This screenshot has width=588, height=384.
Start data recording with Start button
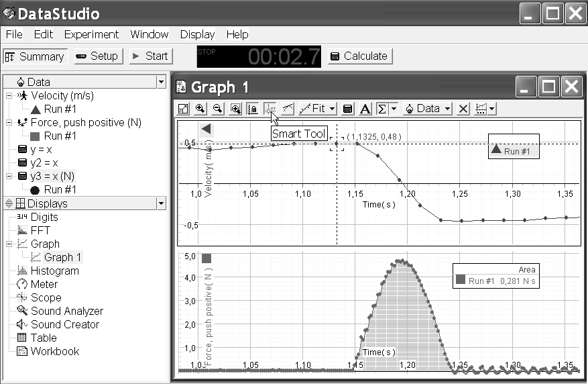pos(151,56)
